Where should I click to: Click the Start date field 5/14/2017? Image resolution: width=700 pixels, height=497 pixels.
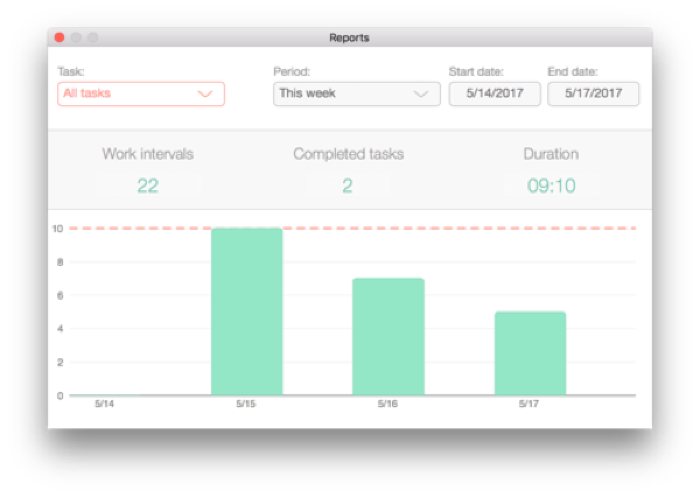tap(495, 94)
